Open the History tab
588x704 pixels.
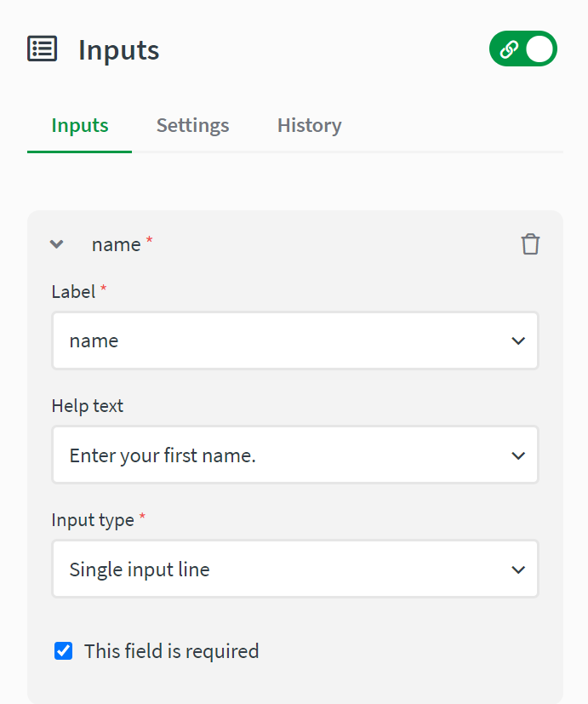click(x=309, y=124)
